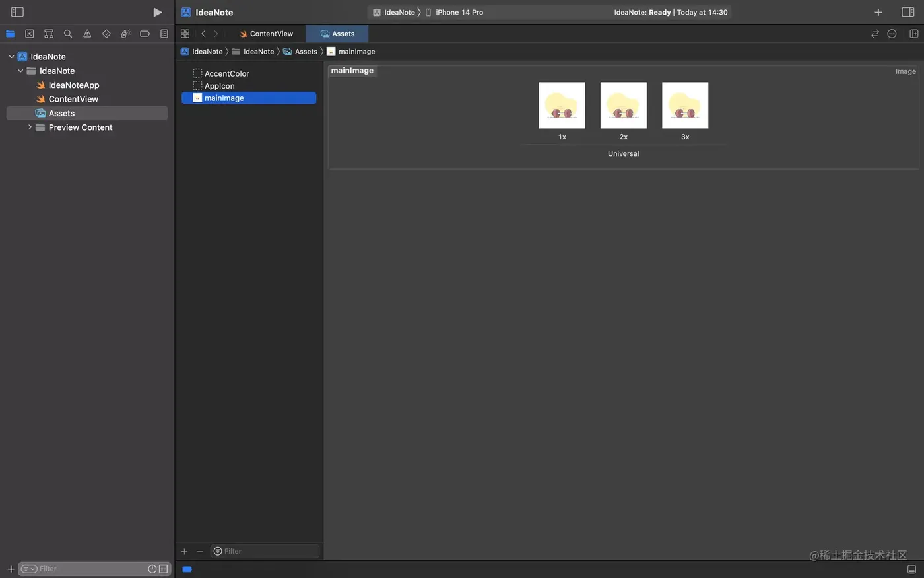The image size is (924, 578).
Task: Open the Find navigator magnifier icon
Action: tap(68, 34)
